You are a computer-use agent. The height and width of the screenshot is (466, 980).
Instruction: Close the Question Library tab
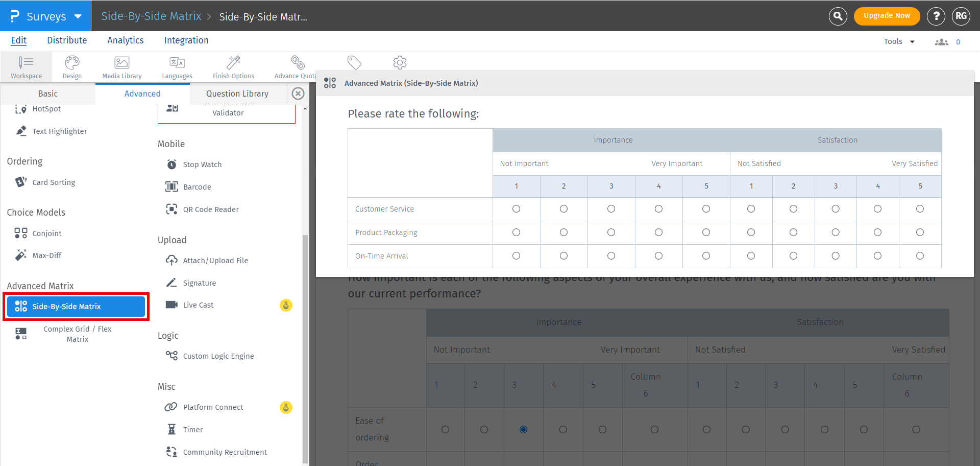298,94
